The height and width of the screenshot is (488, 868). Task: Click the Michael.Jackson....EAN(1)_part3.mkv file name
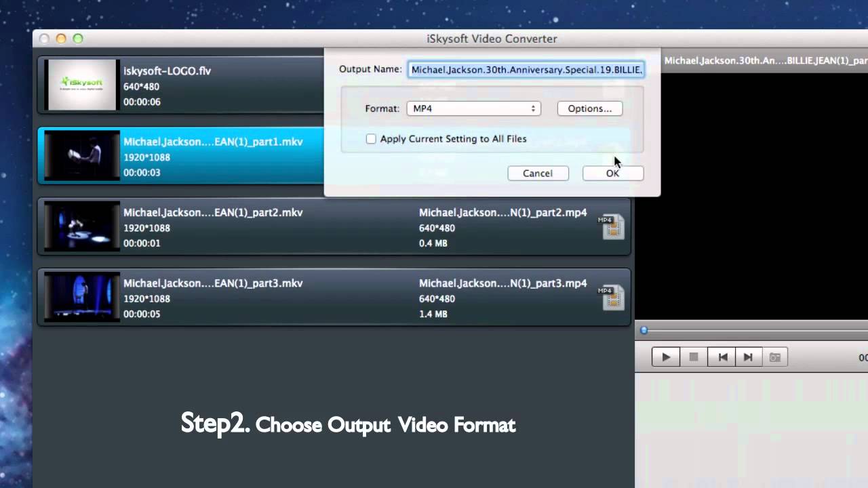point(213,283)
